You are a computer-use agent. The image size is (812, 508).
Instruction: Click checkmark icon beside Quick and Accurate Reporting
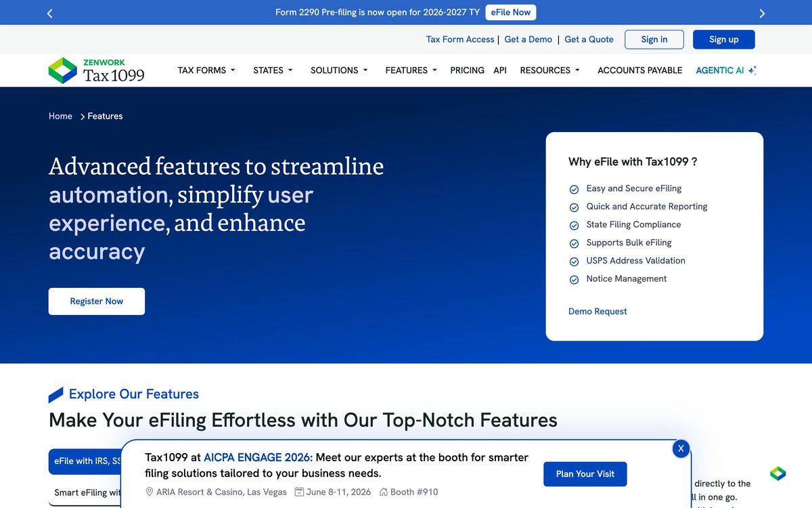click(x=574, y=207)
